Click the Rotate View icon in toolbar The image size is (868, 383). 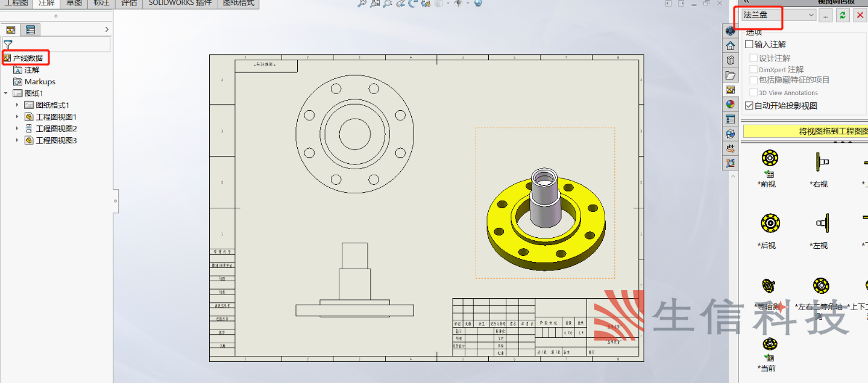coord(413,3)
